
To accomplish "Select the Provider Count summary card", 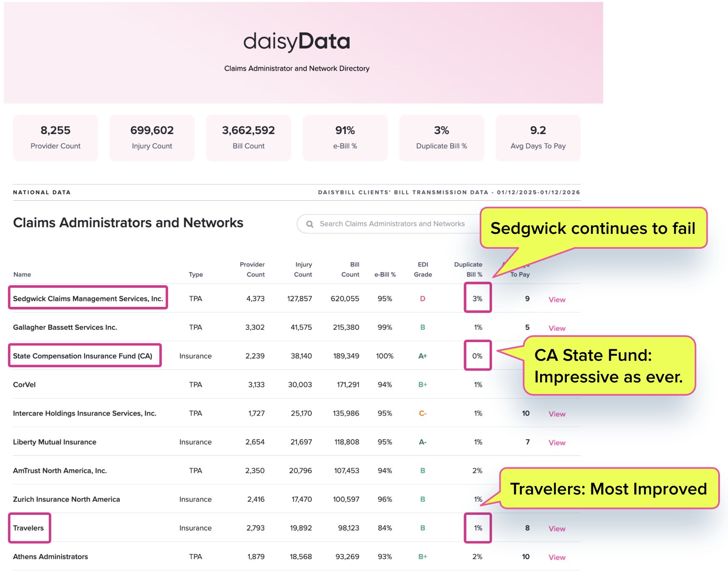I will (56, 138).
